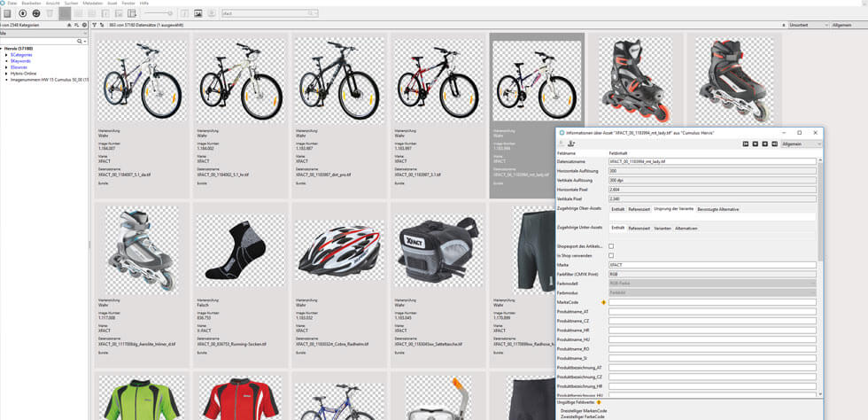
Task: Select Referenziert tab under Ober-Assets
Action: (639, 209)
